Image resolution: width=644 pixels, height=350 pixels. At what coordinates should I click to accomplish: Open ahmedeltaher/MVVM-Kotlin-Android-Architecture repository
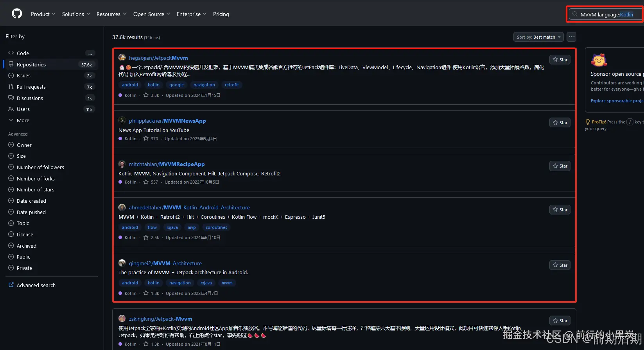click(x=189, y=207)
